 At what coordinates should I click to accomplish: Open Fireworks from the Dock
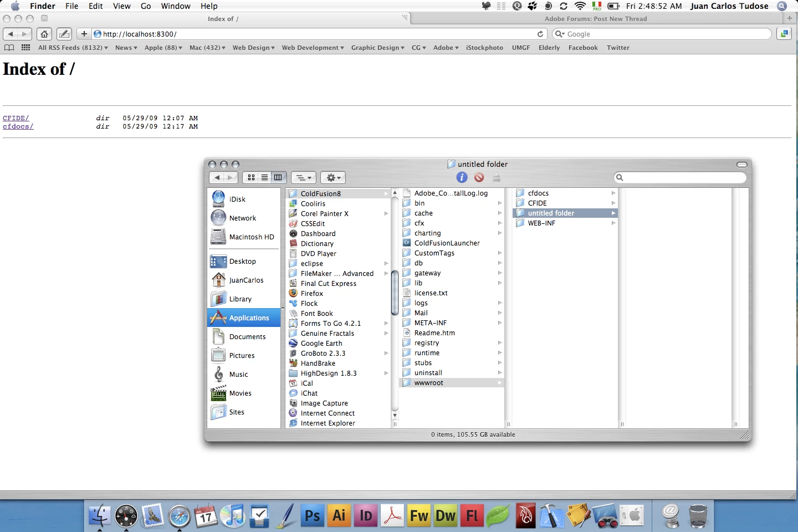pos(419,516)
